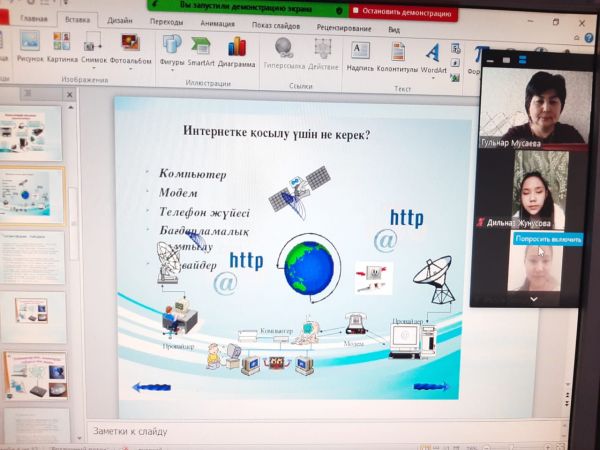The width and height of the screenshot is (600, 450).
Task: Insert a Диаграмма chart
Action: 237,49
